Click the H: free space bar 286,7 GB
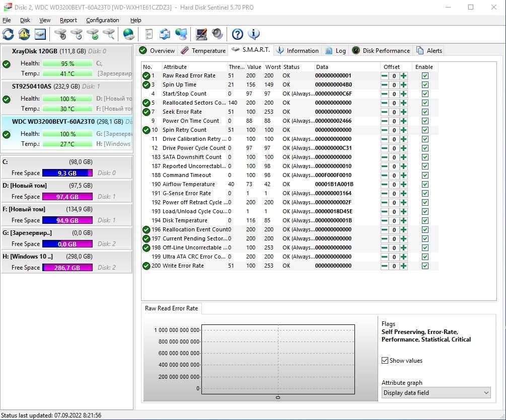 pyautogui.click(x=67, y=268)
